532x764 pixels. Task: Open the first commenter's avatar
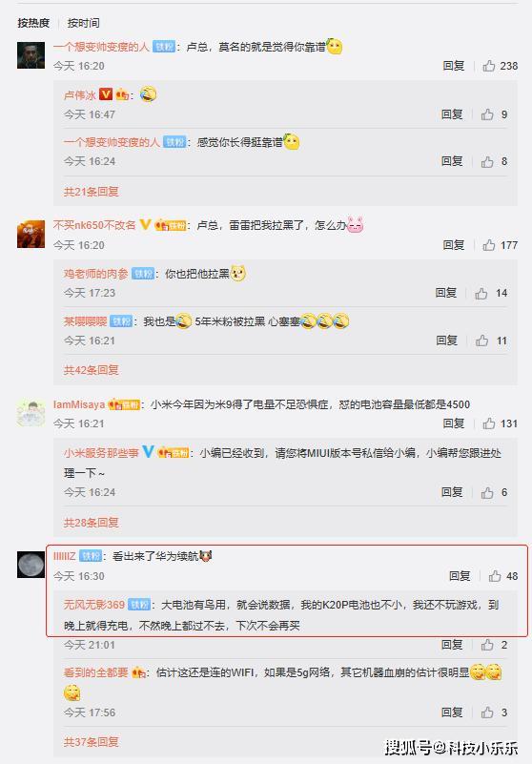31,55
